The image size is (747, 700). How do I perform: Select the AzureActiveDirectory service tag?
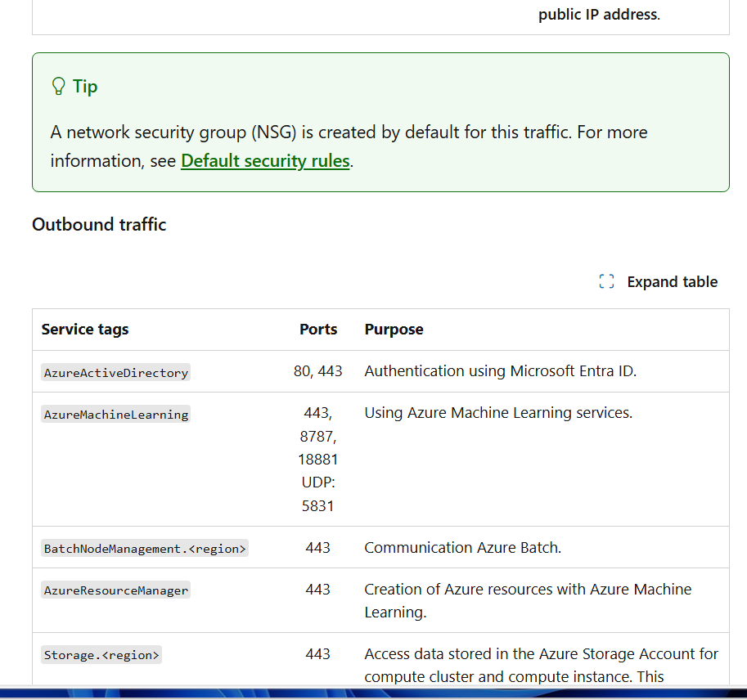pyautogui.click(x=115, y=372)
